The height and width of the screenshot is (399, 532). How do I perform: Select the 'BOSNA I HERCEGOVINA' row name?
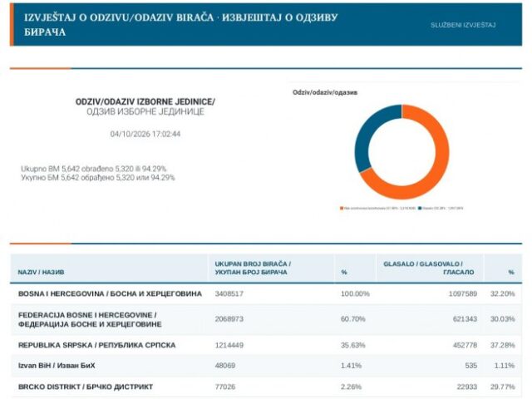tap(110, 293)
